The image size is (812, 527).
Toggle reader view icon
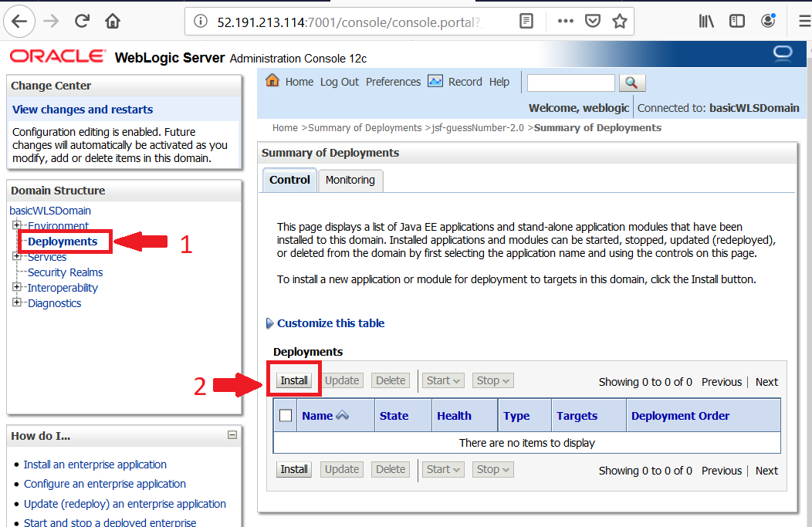pos(526,22)
